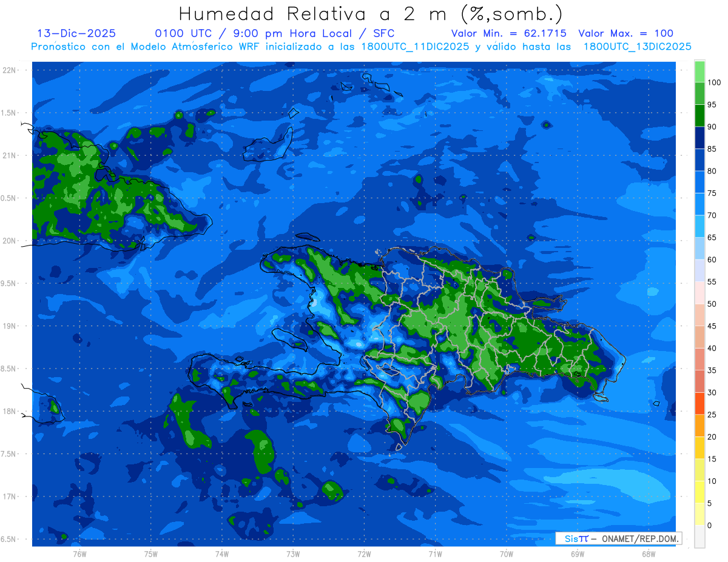Select the '7.5N' axis label

(x=8, y=454)
